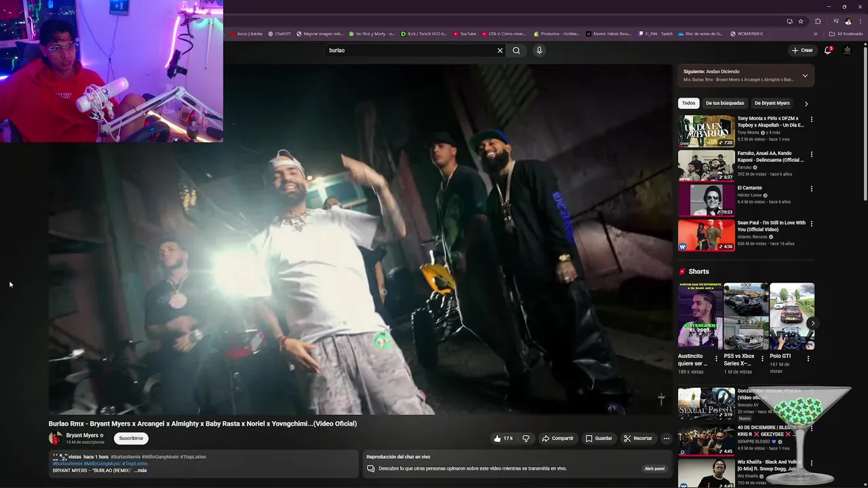
Task: Open the YouTube account avatar menu
Action: pyautogui.click(x=847, y=50)
